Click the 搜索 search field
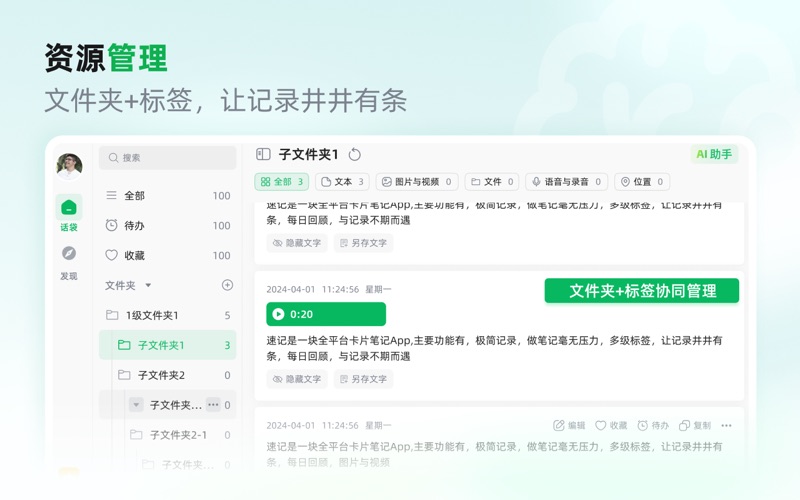This screenshot has width=800, height=500. [x=168, y=157]
